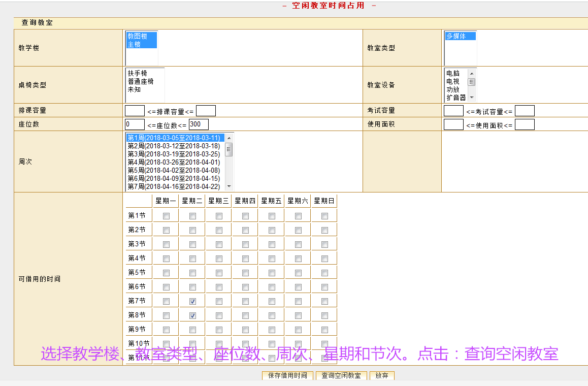Choose 第3周 in the week list
The width and height of the screenshot is (588, 386).
coord(174,154)
